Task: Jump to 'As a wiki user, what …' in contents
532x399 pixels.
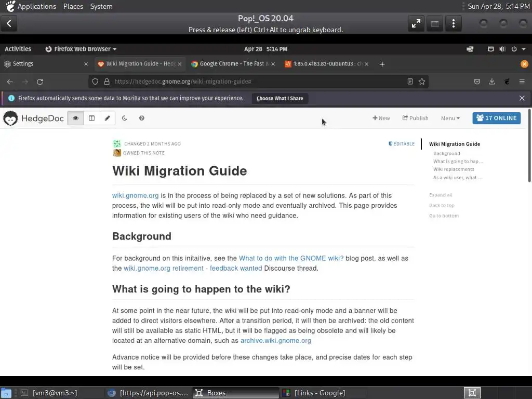Action: [x=458, y=178]
